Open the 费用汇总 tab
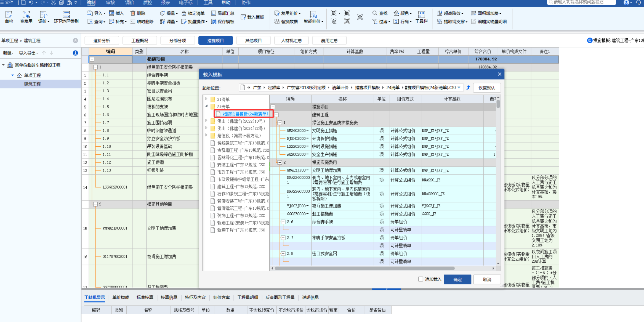The width and height of the screenshot is (644, 322). [329, 41]
